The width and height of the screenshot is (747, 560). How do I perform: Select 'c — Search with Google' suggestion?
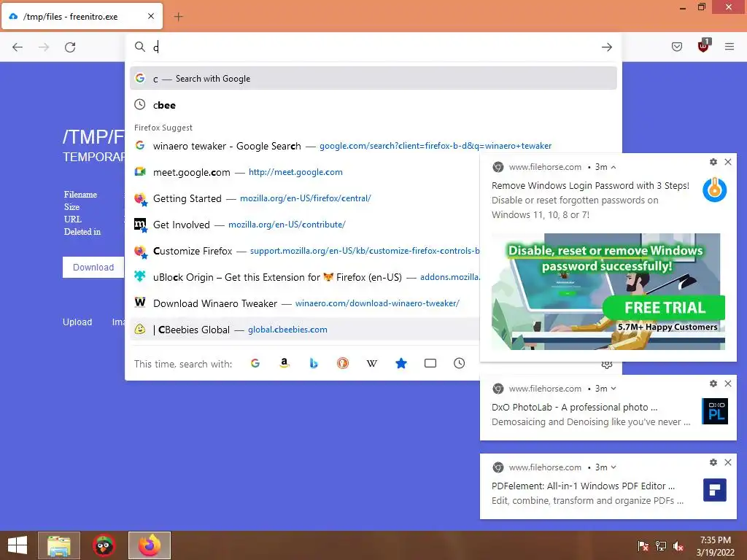point(373,78)
